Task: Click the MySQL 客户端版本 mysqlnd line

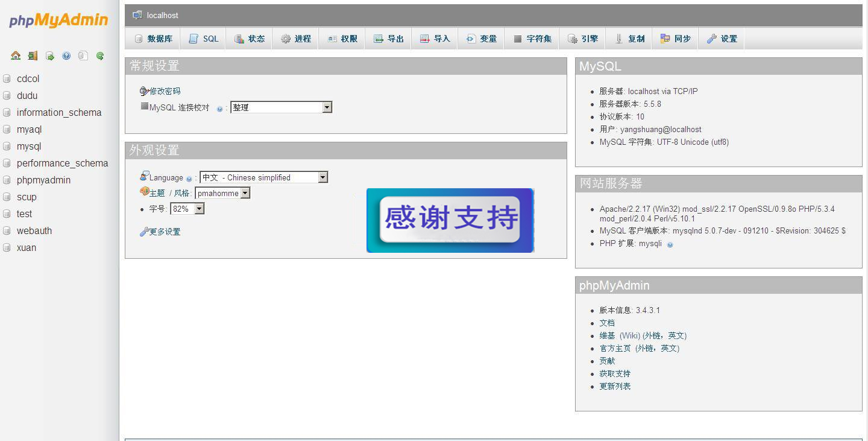Action: [x=722, y=230]
